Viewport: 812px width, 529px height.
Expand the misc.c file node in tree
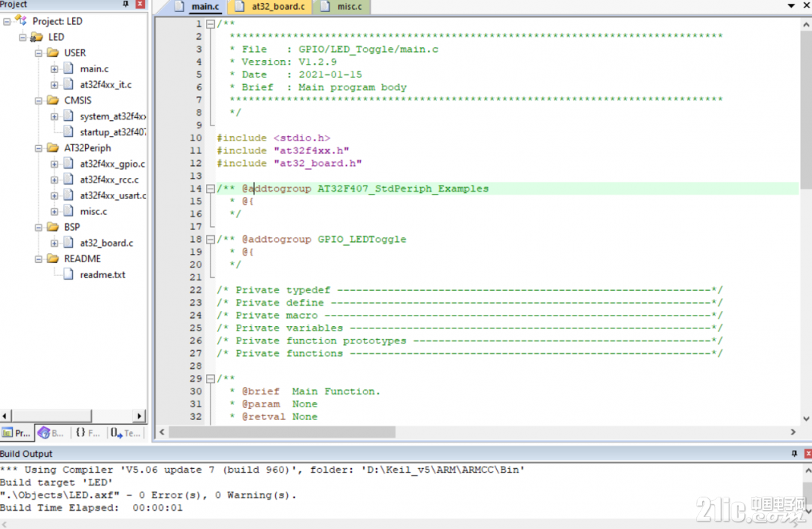[54, 211]
